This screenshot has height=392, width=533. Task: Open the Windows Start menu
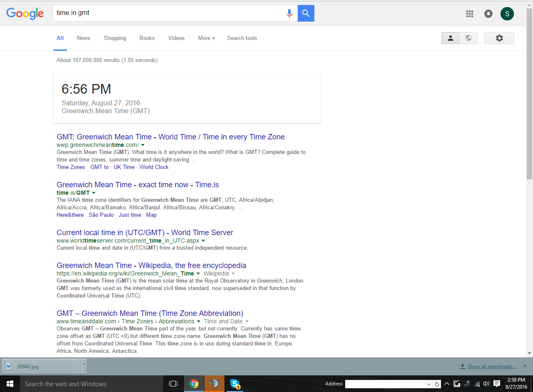tap(10, 384)
